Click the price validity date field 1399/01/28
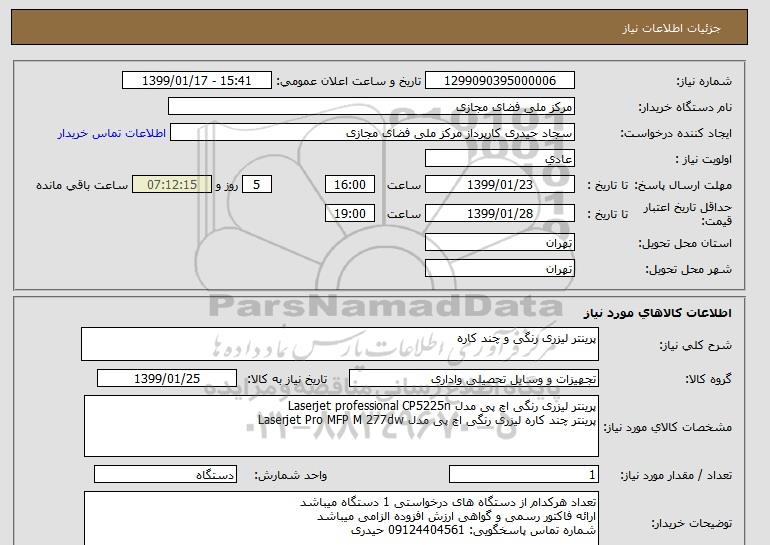Viewport: 770px width, 545px height. 499,213
